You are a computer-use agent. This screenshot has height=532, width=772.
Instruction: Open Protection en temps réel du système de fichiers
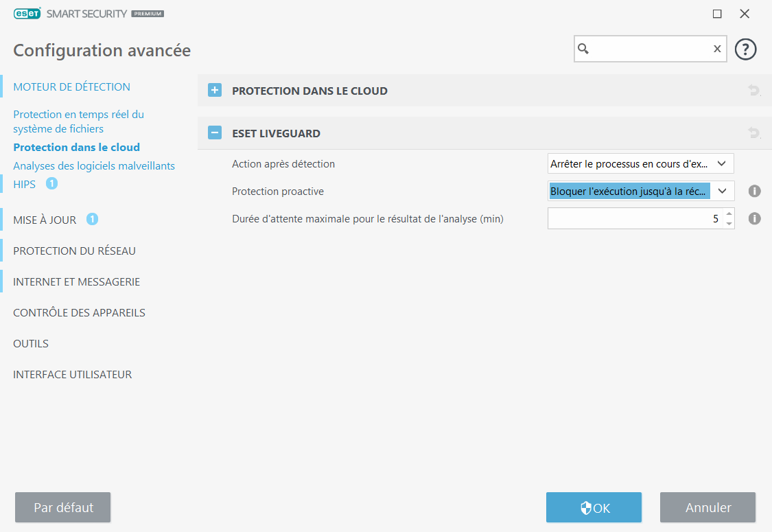pyautogui.click(x=79, y=122)
